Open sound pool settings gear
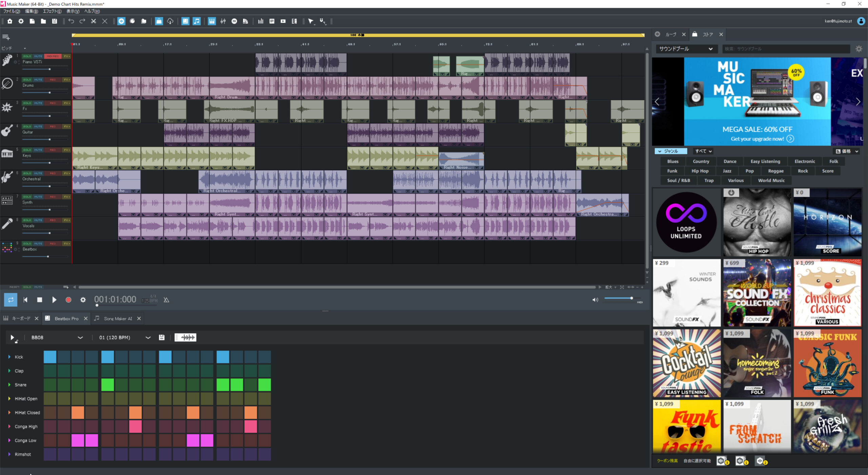 [x=859, y=49]
